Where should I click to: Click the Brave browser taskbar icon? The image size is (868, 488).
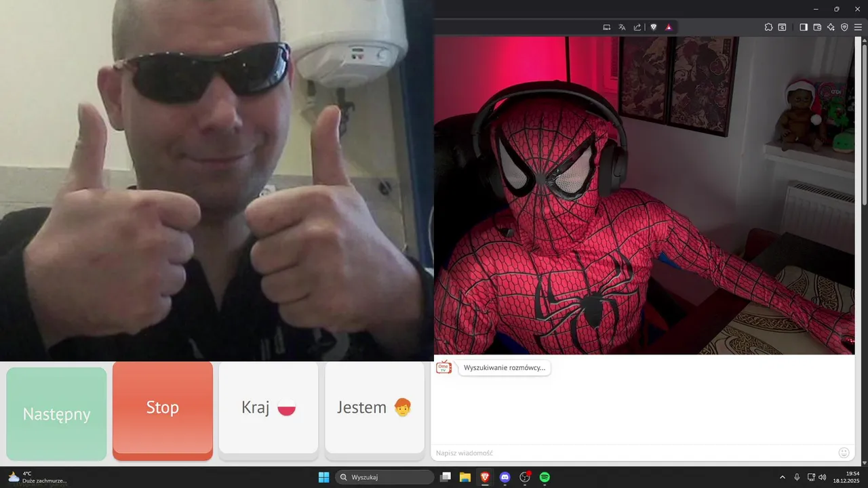click(x=485, y=477)
